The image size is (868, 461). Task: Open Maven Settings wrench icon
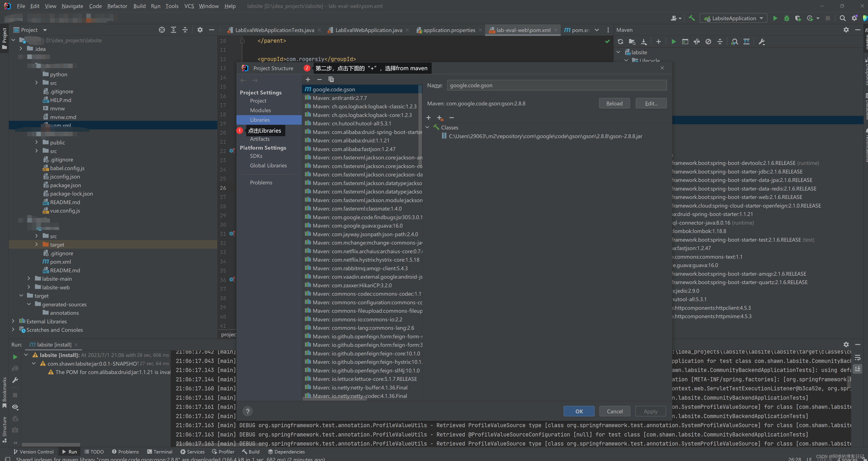(x=761, y=42)
